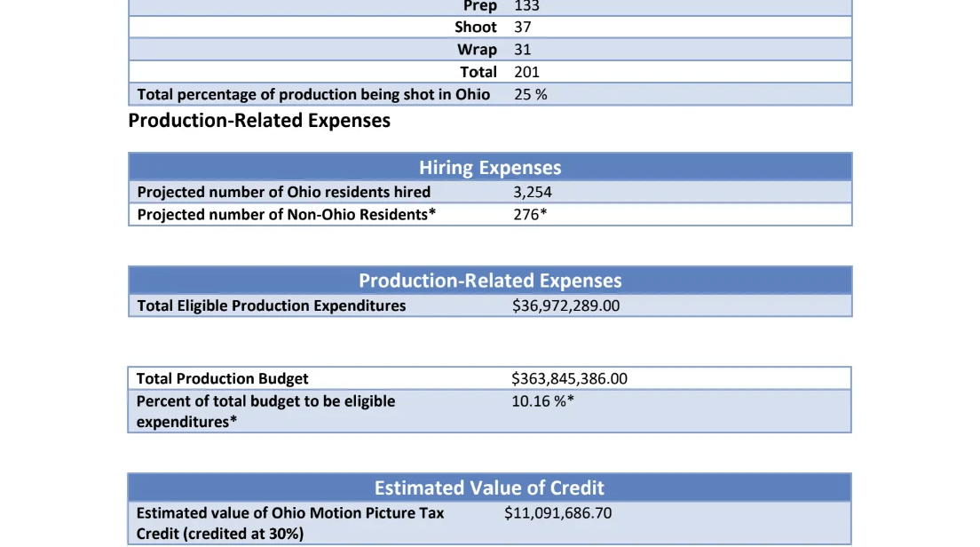Screen dimensions: 980x547
Task: Click the Shoot value 37
Action: point(523,27)
